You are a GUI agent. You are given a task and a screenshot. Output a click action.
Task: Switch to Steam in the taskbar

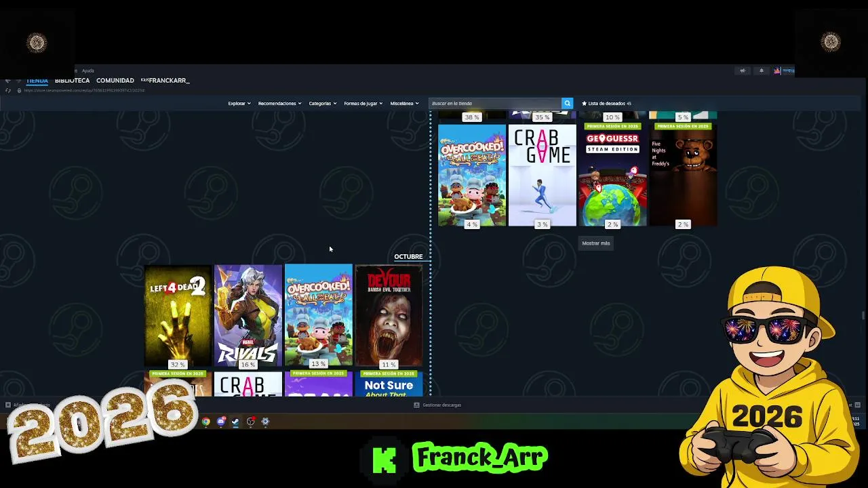(x=235, y=422)
